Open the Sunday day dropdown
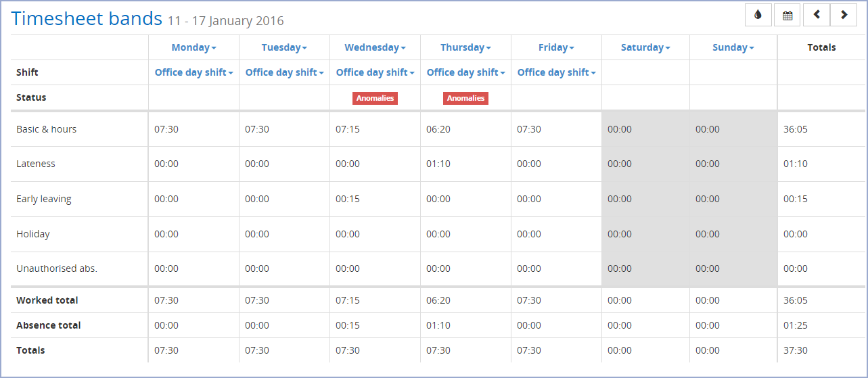The width and height of the screenshot is (868, 378). coord(733,47)
